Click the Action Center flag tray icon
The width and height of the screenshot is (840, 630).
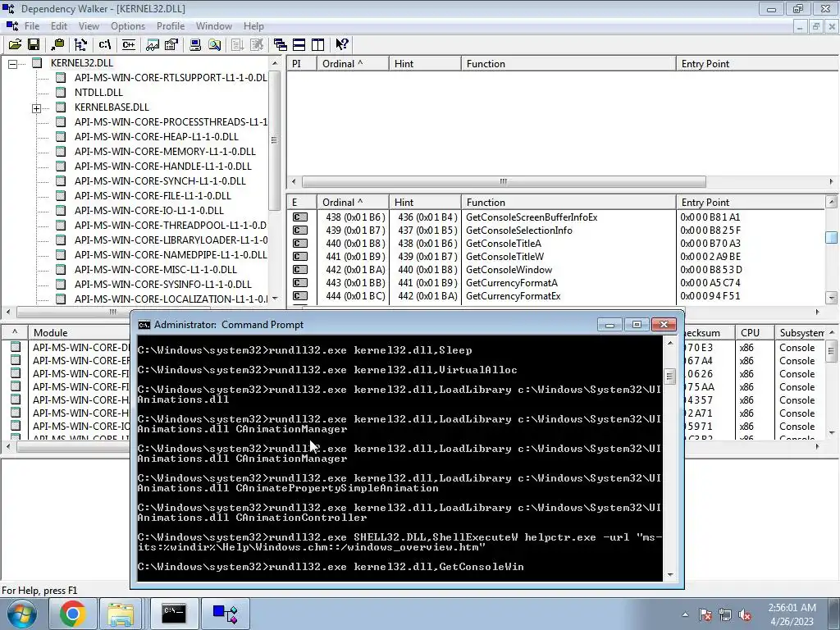(x=705, y=615)
